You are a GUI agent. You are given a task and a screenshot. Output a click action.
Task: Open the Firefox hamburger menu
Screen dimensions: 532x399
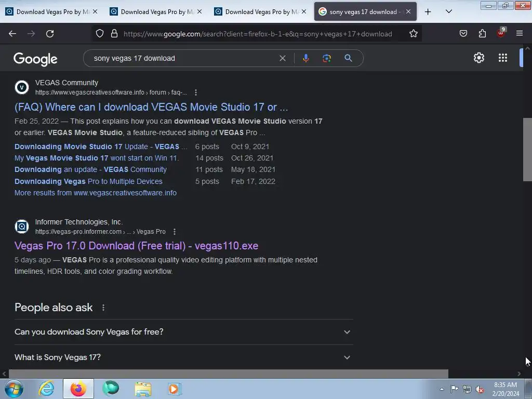[519, 33]
